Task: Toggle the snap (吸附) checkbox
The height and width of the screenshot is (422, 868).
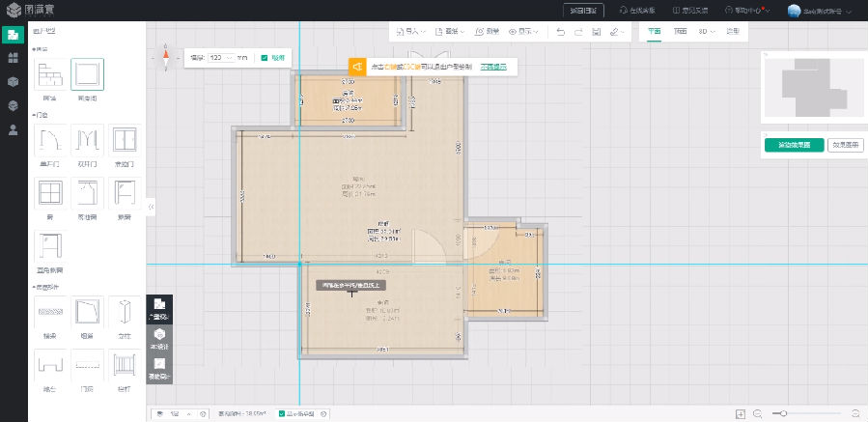Action: pos(265,58)
